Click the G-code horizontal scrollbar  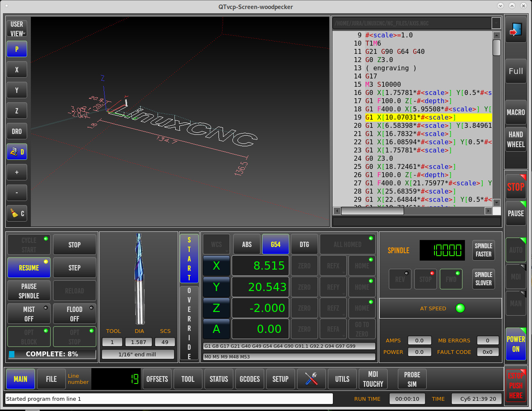click(413, 211)
